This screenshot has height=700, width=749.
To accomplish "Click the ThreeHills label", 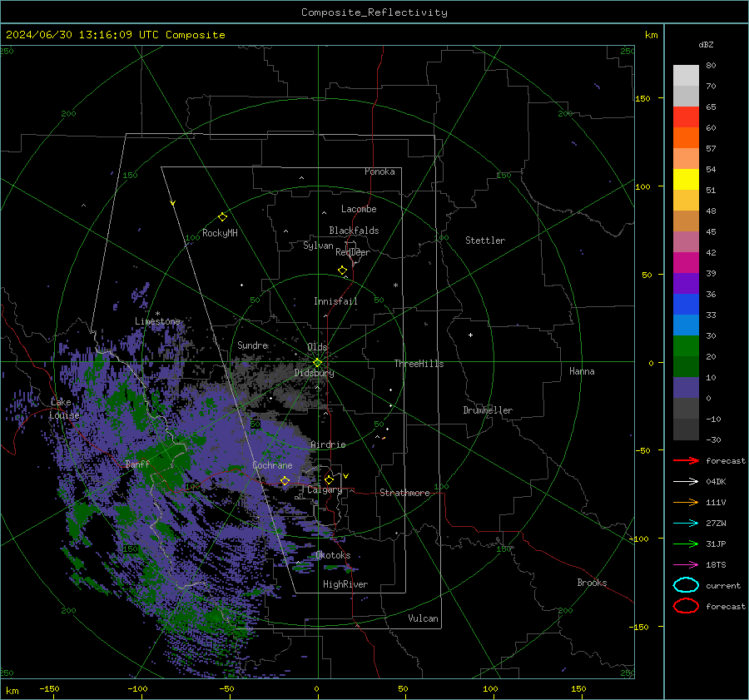I will pyautogui.click(x=419, y=364).
